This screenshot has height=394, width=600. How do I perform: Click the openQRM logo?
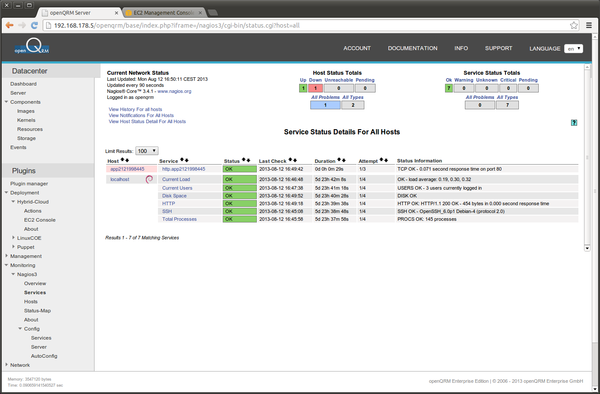point(32,46)
